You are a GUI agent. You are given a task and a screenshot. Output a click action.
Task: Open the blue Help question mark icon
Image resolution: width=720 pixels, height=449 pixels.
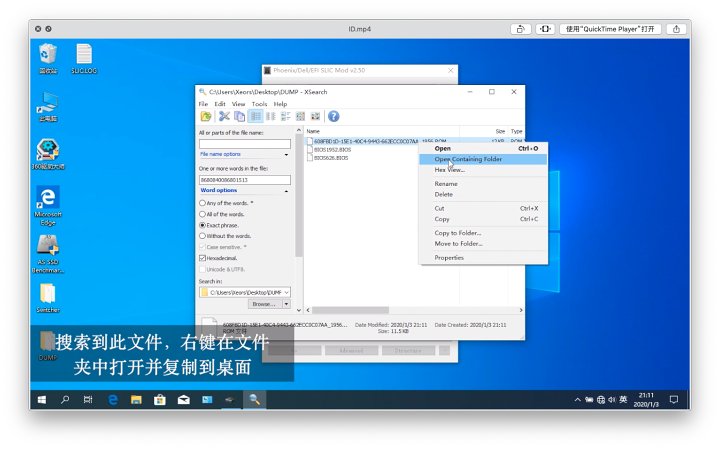click(x=333, y=116)
